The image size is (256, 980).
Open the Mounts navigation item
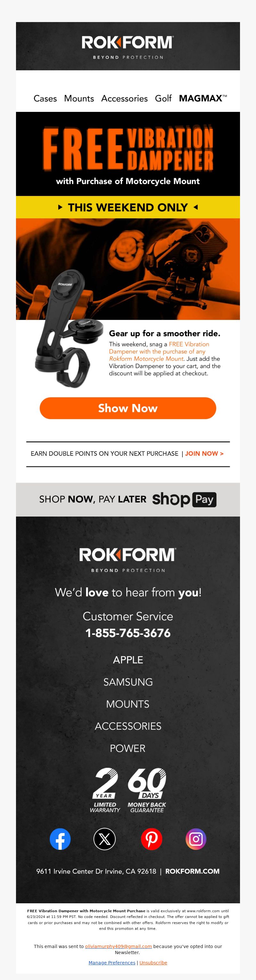click(79, 98)
